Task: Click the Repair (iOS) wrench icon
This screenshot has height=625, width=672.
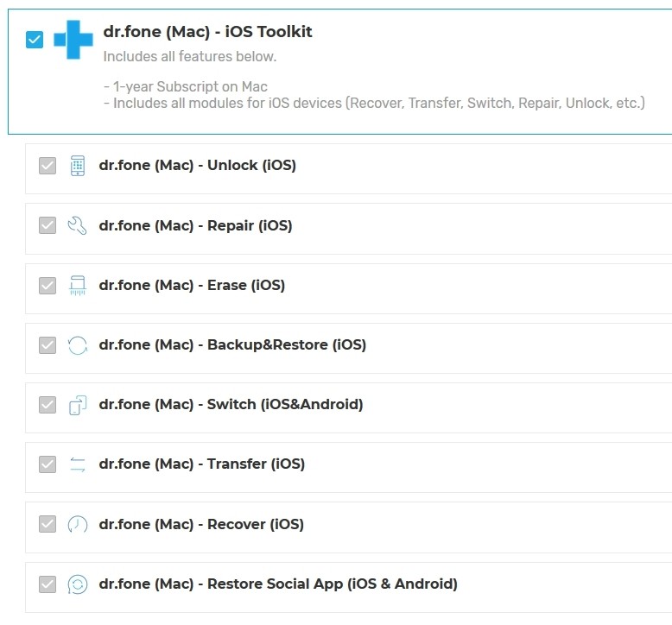Action: click(x=78, y=226)
